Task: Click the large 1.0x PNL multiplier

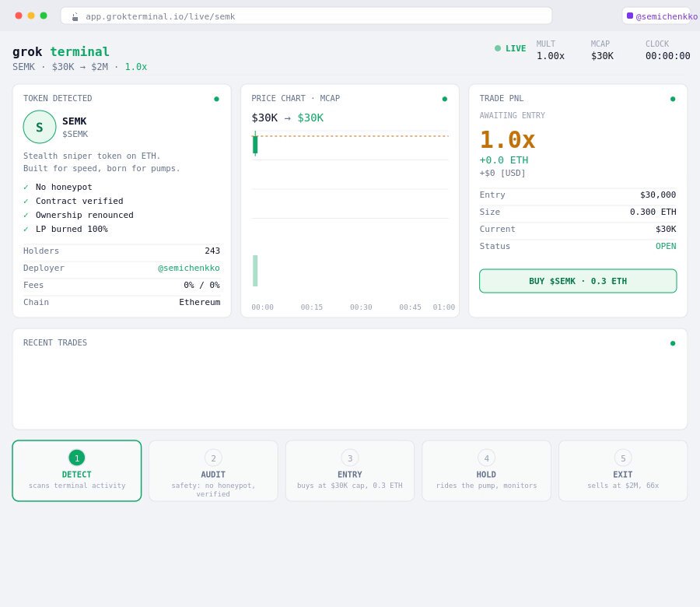Action: click(x=508, y=139)
